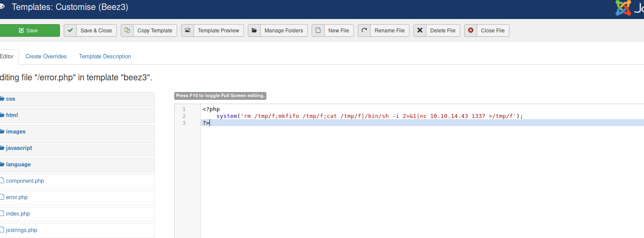Click the eye icon in title bar
Image resolution: width=644 pixels, height=238 pixels.
pos(2,7)
